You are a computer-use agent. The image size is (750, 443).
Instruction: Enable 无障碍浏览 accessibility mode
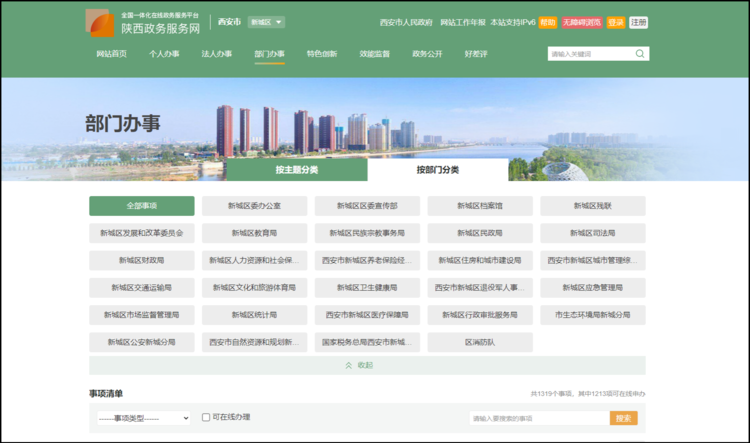point(582,22)
